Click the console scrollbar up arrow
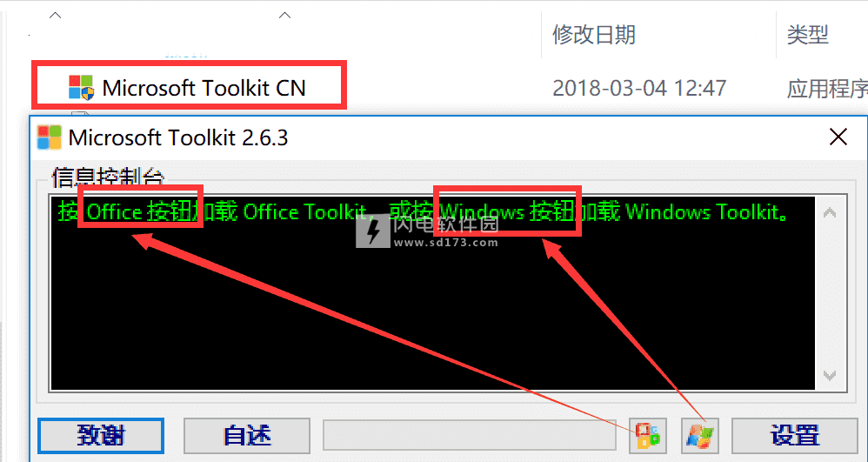Image resolution: width=868 pixels, height=462 pixels. (x=829, y=212)
